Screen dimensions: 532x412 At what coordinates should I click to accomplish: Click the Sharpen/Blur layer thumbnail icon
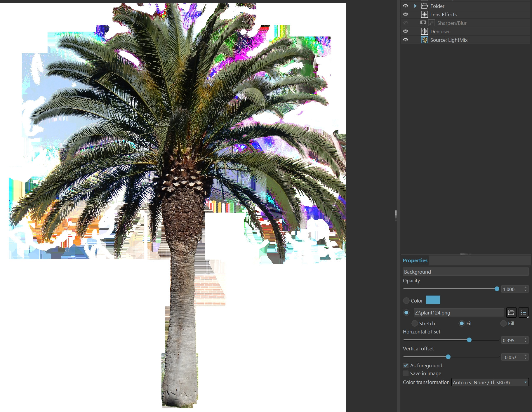point(432,23)
